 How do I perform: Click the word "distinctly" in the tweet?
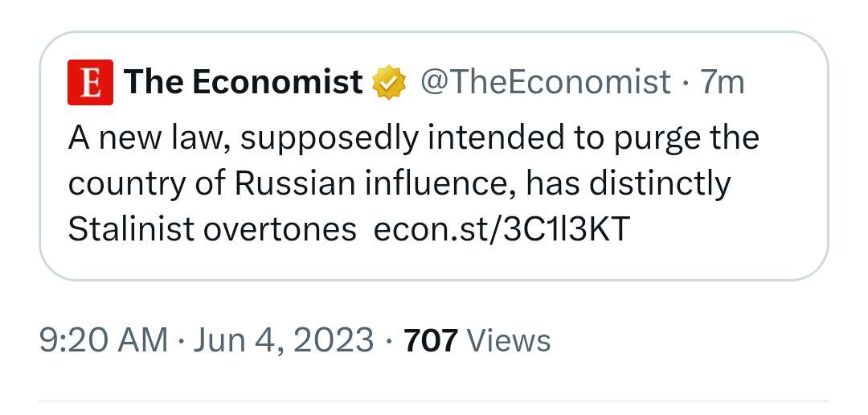(x=659, y=184)
